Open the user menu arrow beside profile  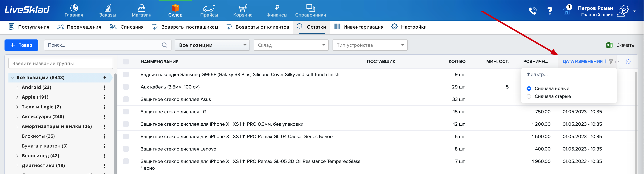(634, 11)
